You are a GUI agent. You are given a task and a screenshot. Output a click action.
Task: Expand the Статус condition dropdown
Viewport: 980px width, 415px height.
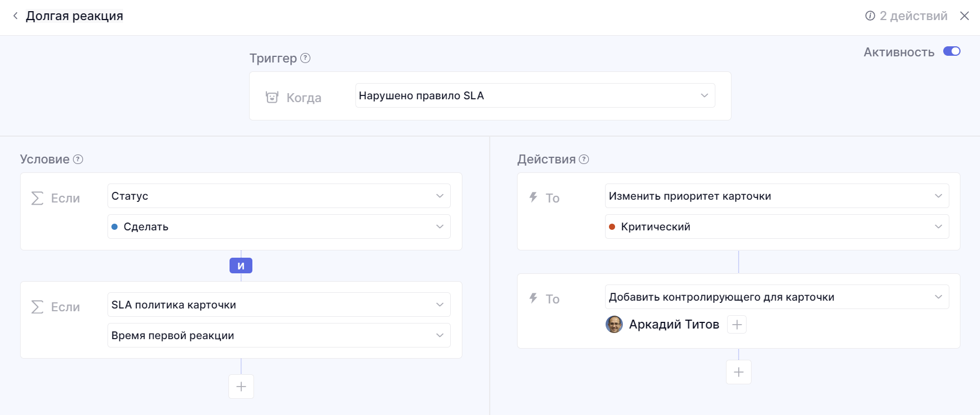pyautogui.click(x=279, y=196)
